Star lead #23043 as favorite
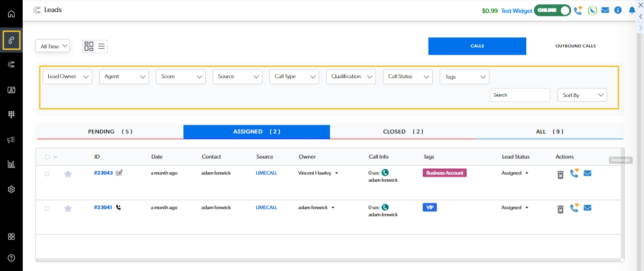 pos(68,174)
